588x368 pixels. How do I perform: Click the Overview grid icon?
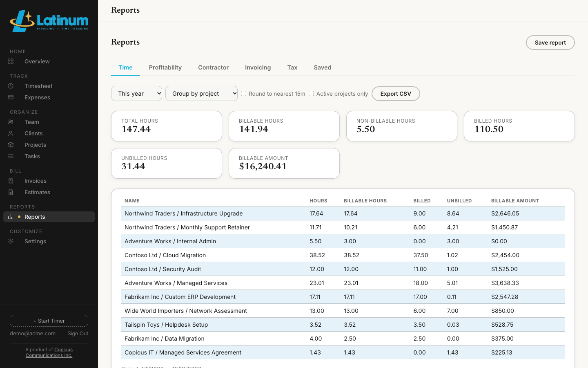click(11, 61)
